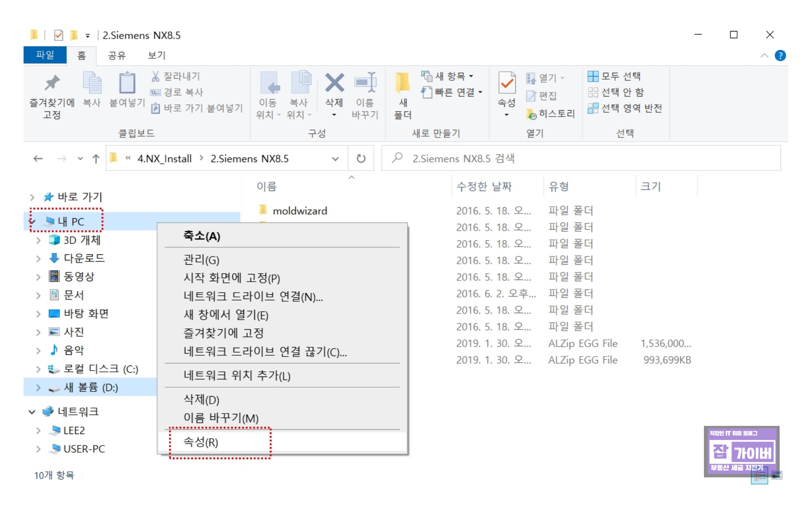Viewport: 812px width, 508px height.
Task: Choose 관리(G) from context menu
Action: (282, 260)
